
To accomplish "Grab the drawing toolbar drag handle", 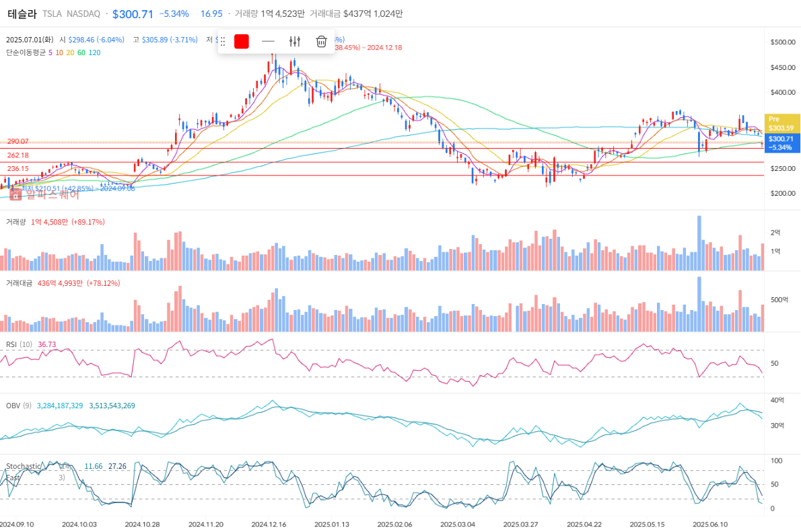I will [223, 42].
